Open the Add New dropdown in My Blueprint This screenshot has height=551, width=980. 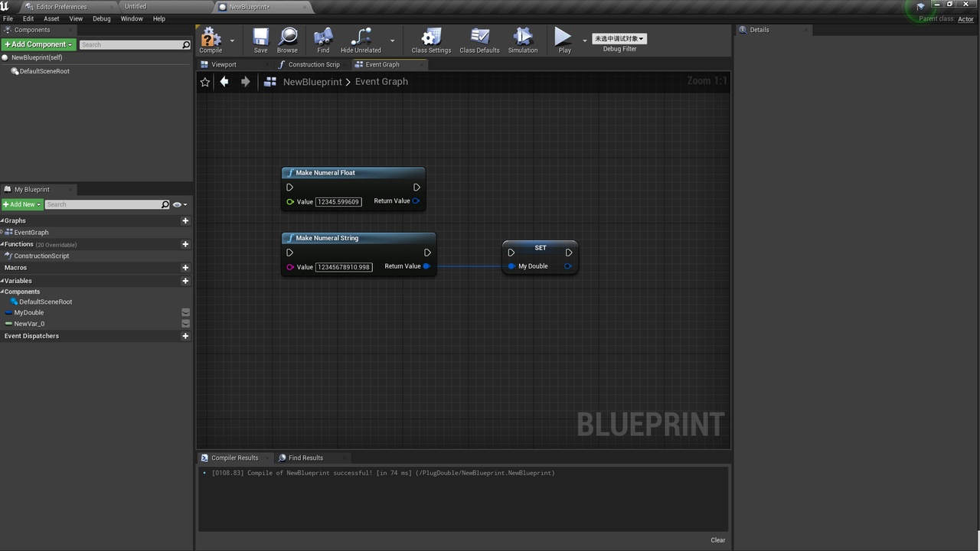[21, 204]
